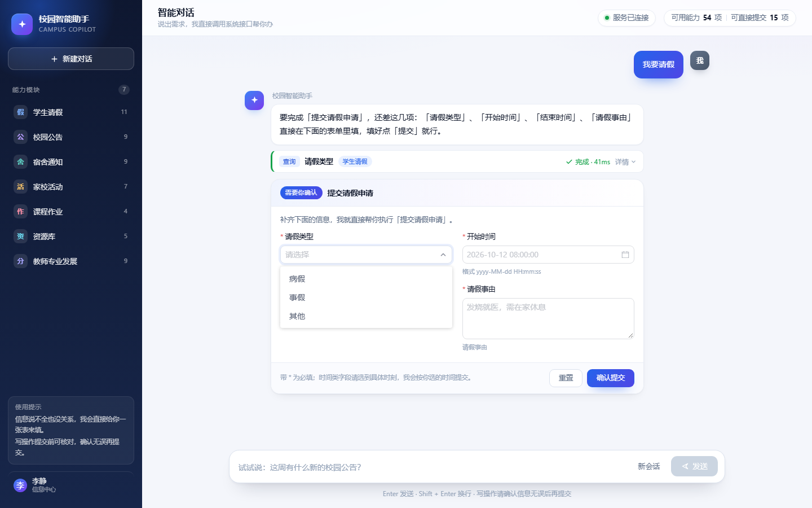812x508 pixels.
Task: Click the 资 icon for 资源库
Action: 20,237
